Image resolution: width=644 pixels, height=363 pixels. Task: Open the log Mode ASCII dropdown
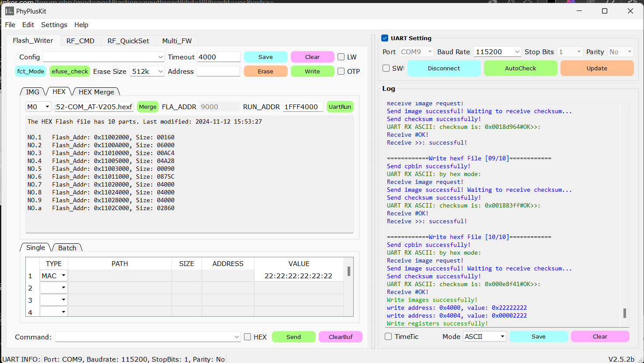click(484, 336)
